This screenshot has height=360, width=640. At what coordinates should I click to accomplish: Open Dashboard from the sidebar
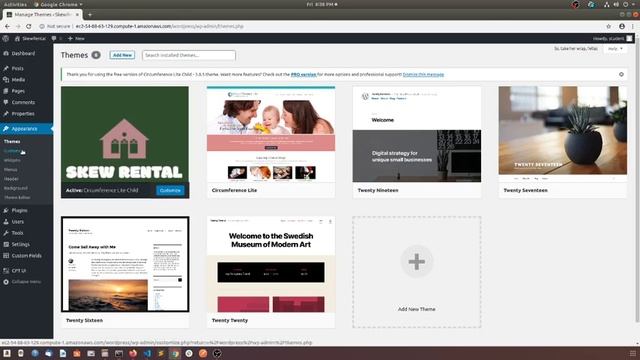click(x=23, y=53)
